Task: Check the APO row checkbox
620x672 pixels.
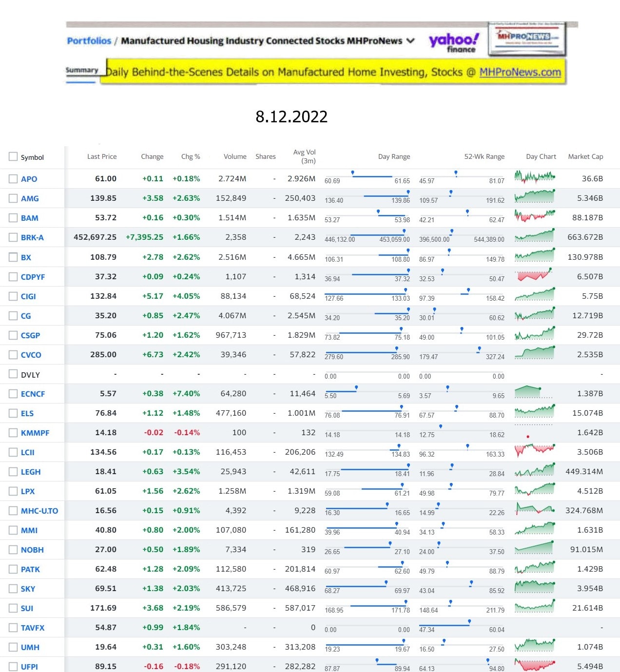Action: point(13,179)
